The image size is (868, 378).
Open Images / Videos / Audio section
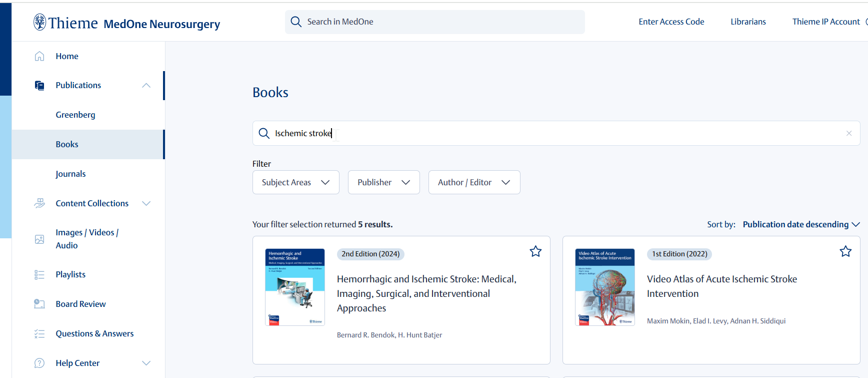(87, 239)
